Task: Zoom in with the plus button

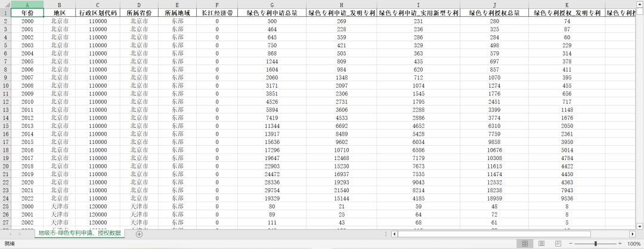Action: [620, 244]
